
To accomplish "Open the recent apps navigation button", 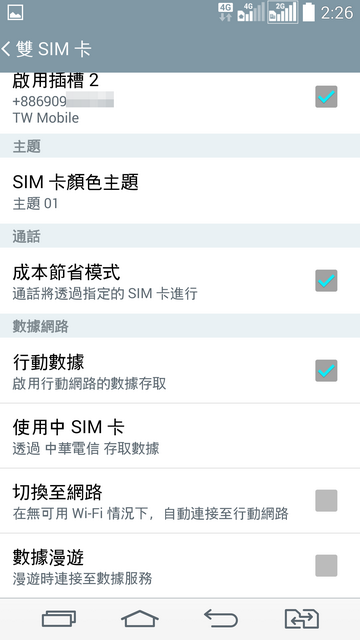I will coord(59,618).
